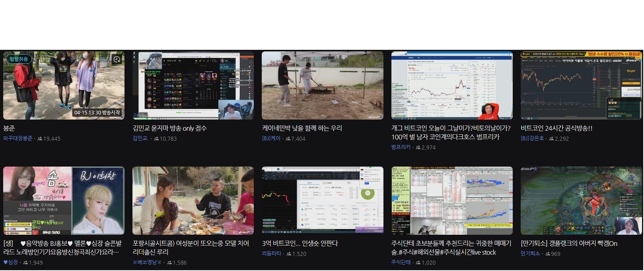This screenshot has width=644, height=271.
Task: Open streamer 와꾸대장봉준's channel link
Action: click(x=18, y=138)
